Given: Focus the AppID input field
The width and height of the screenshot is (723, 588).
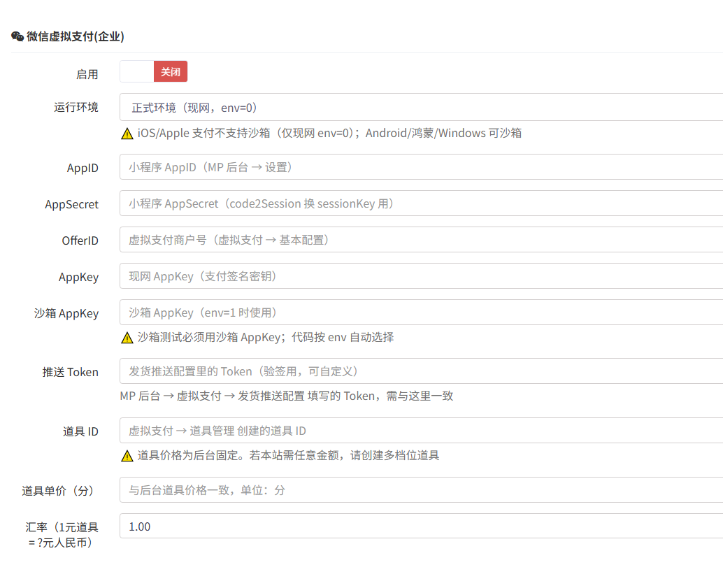Looking at the screenshot, I should 421,167.
